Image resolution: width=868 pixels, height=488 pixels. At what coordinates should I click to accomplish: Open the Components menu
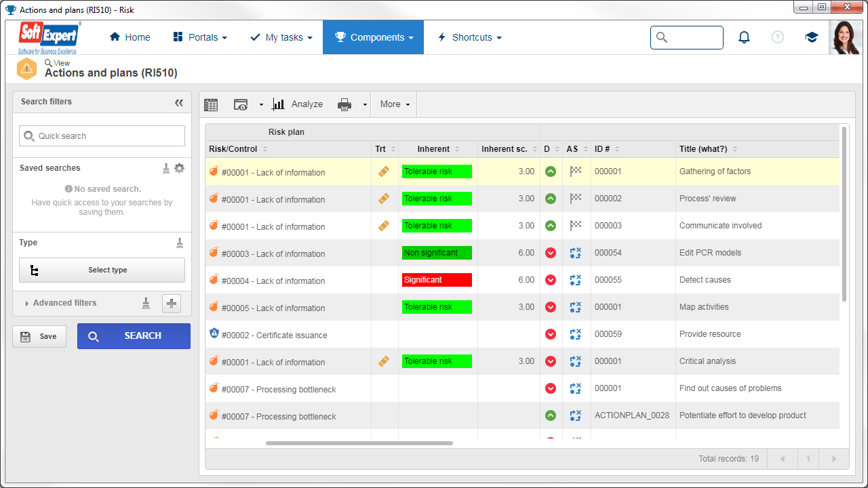point(374,37)
